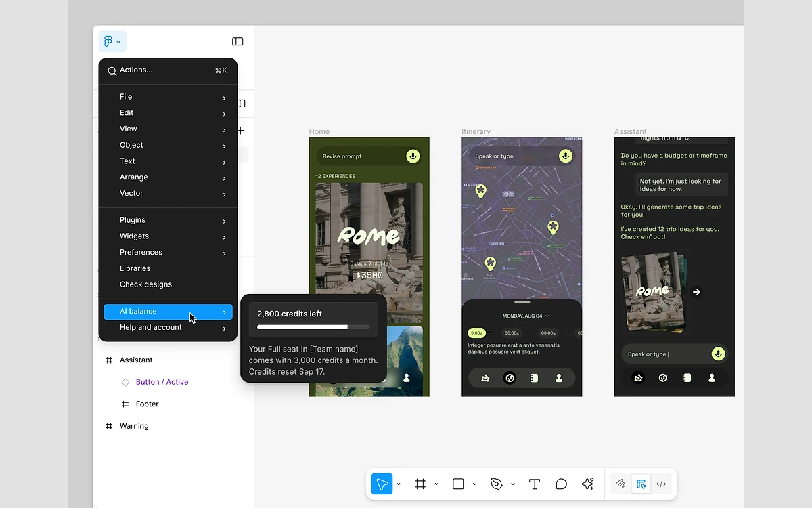Click profile icon in Home frame footer
812x508 pixels.
407,378
